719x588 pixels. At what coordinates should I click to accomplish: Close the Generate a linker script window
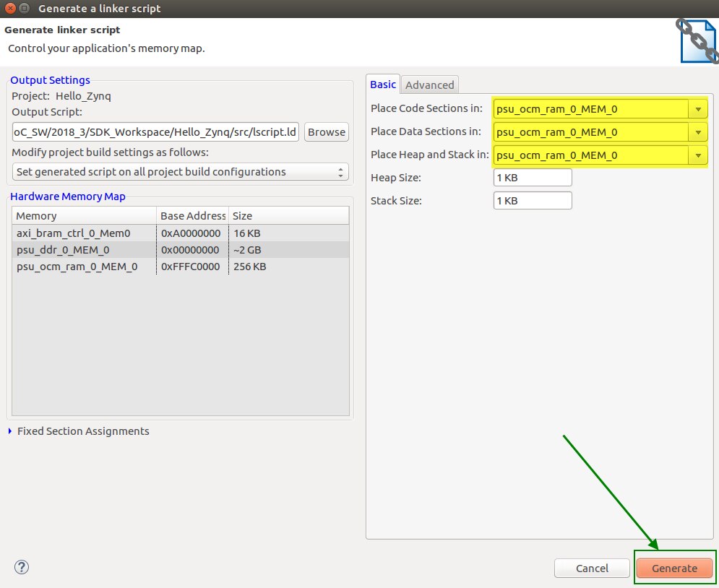(9, 9)
